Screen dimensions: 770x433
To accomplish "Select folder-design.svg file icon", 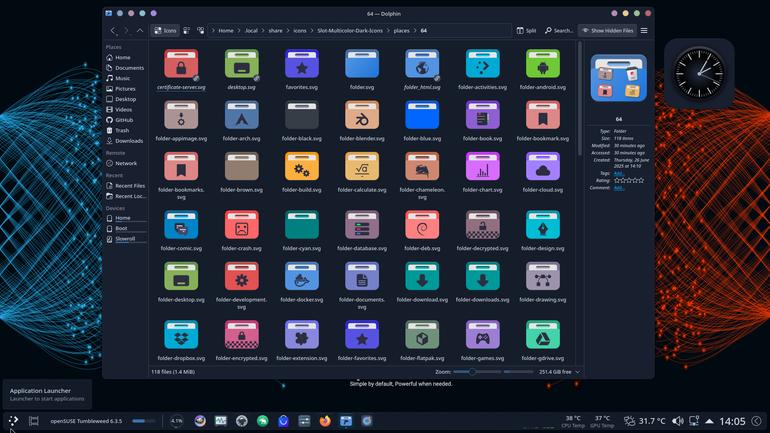I will click(x=543, y=225).
